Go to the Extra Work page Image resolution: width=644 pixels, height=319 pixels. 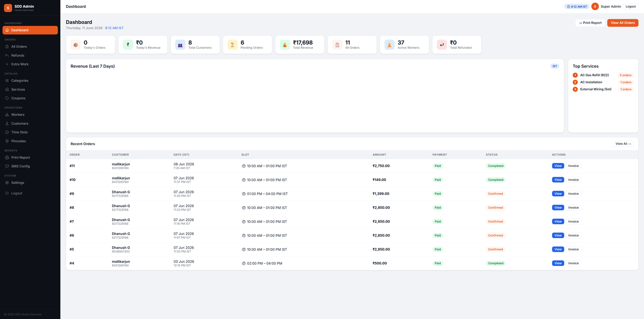[x=30, y=64]
